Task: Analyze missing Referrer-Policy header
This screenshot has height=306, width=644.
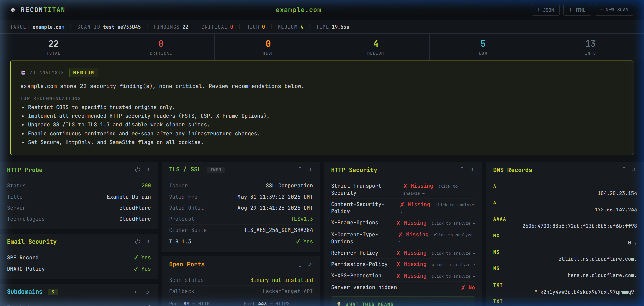Action: click(x=436, y=253)
